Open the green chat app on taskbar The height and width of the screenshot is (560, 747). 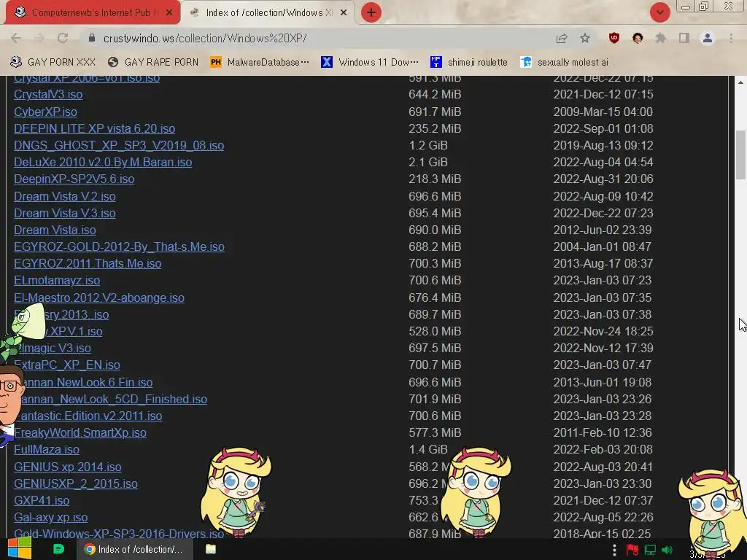58,549
